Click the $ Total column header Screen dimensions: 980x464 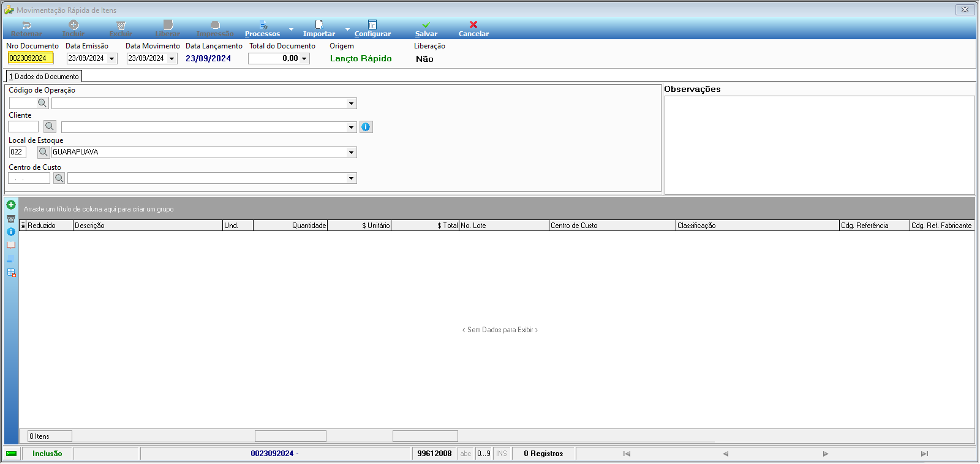pyautogui.click(x=425, y=226)
